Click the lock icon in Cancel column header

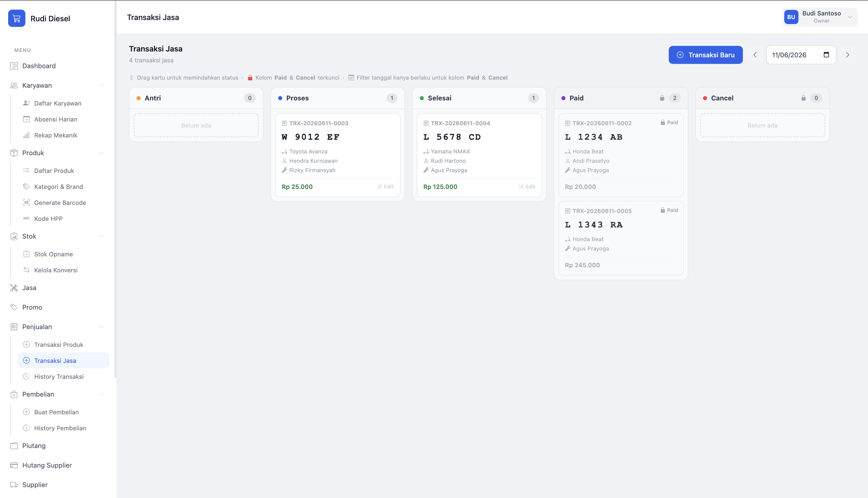pos(803,98)
